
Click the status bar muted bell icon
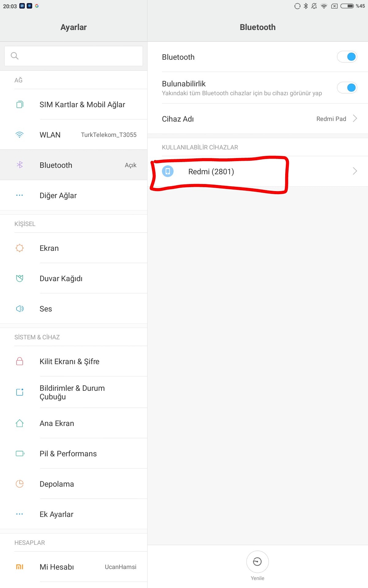click(314, 6)
